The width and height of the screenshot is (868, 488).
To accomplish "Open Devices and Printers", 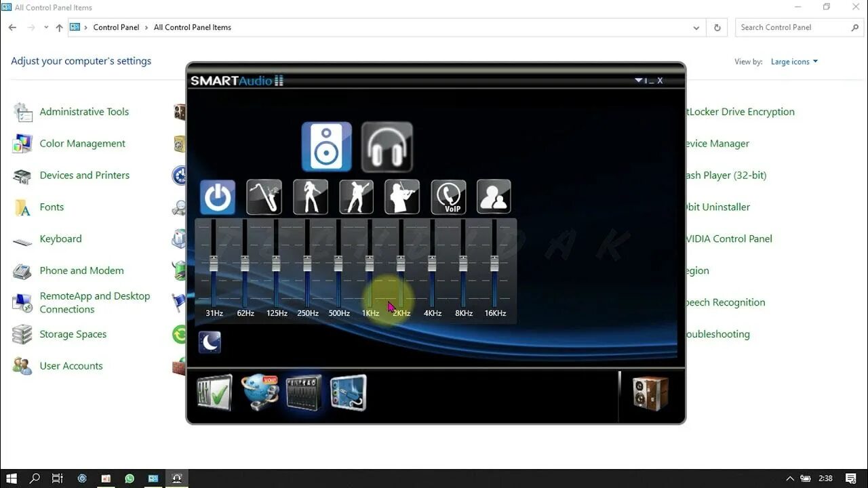I will coord(84,175).
